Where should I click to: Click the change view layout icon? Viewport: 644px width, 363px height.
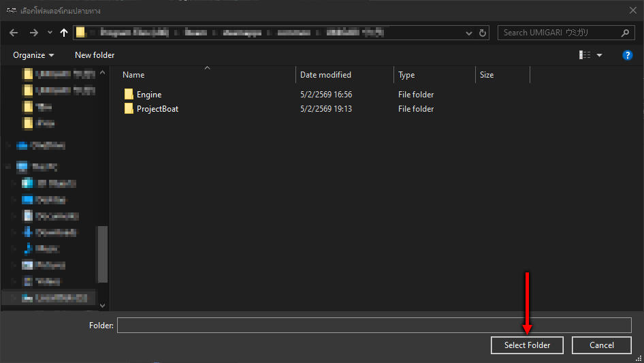(x=585, y=55)
